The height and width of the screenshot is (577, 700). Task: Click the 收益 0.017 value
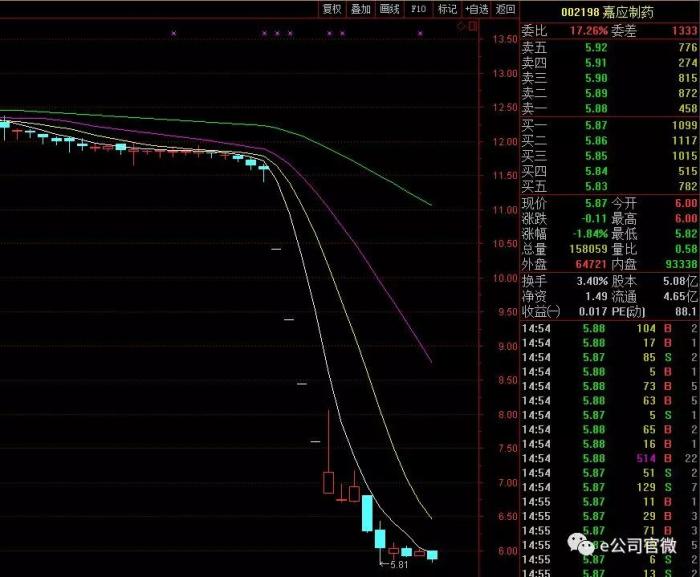click(593, 311)
